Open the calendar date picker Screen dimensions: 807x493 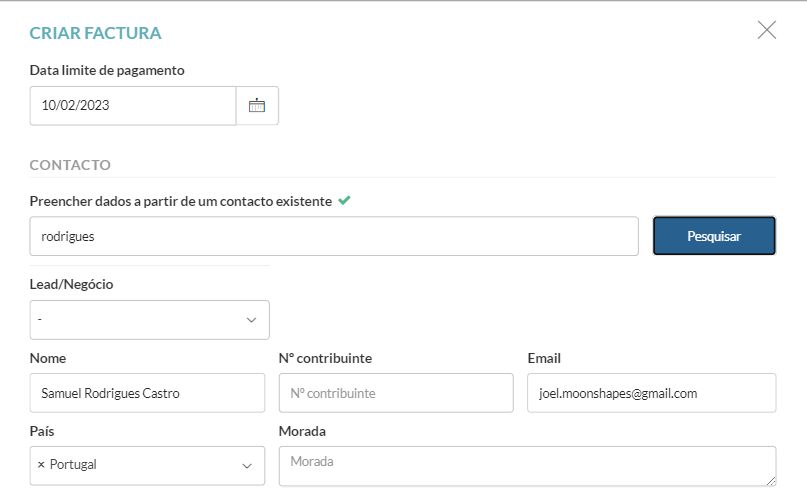coord(257,105)
